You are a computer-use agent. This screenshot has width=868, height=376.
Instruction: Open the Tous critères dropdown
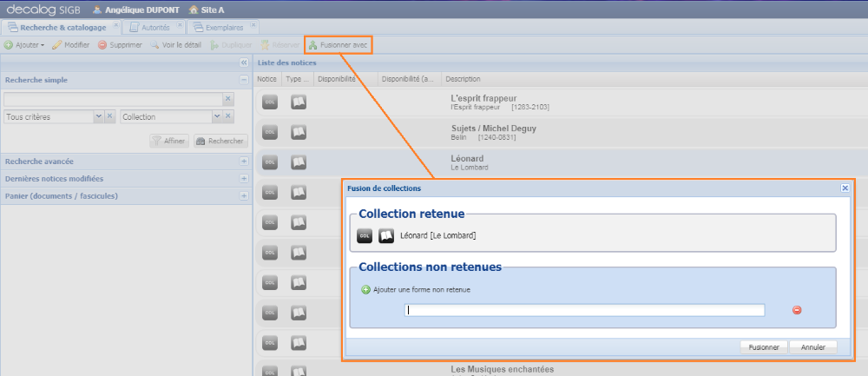click(98, 116)
